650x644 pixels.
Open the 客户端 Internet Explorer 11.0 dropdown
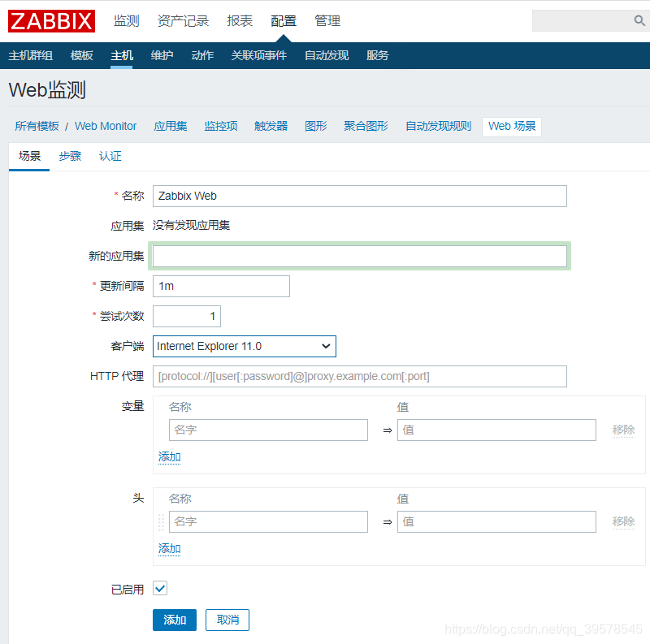[245, 346]
